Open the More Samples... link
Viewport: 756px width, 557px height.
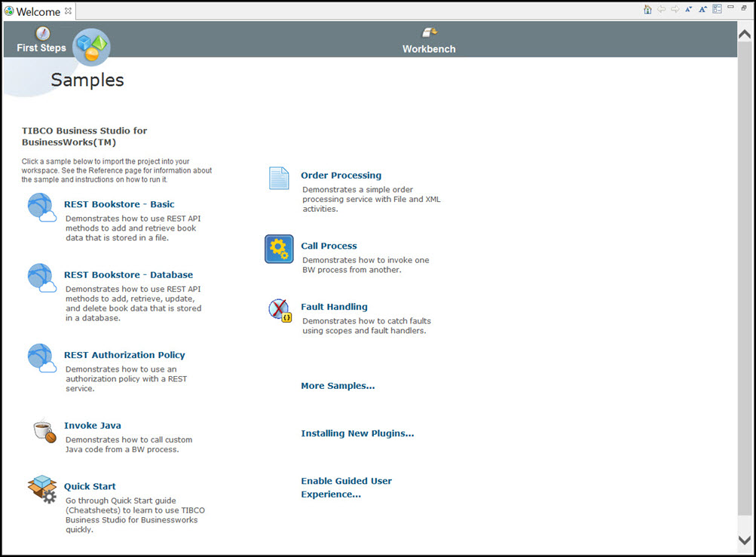[338, 386]
